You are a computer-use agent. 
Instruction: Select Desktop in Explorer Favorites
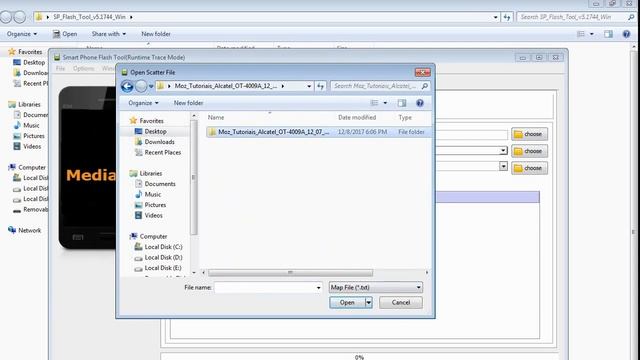click(x=34, y=62)
